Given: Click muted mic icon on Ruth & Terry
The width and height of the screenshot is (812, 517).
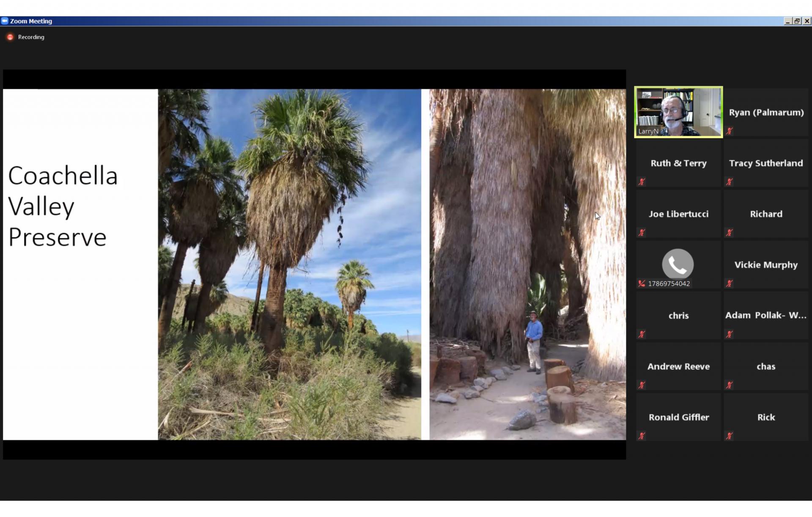Looking at the screenshot, I should [x=642, y=182].
